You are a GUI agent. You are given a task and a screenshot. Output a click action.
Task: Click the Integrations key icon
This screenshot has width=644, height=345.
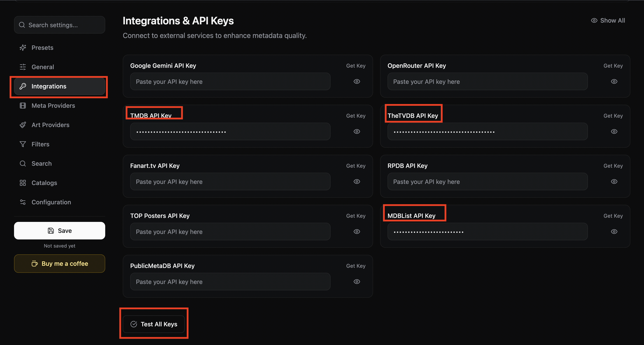pyautogui.click(x=23, y=86)
